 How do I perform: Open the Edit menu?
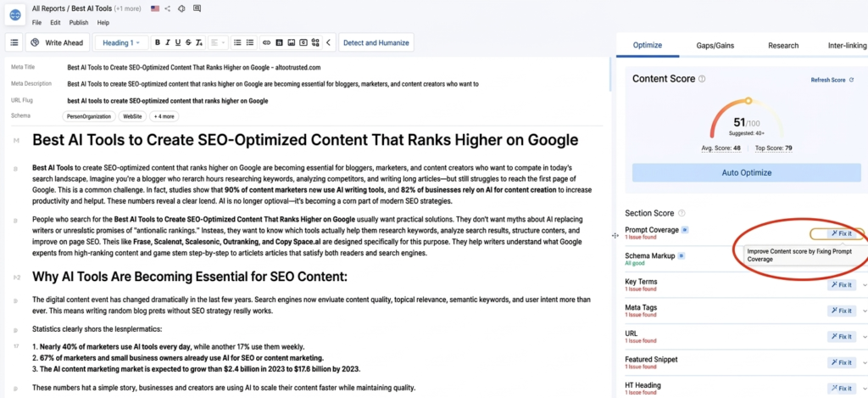(55, 23)
